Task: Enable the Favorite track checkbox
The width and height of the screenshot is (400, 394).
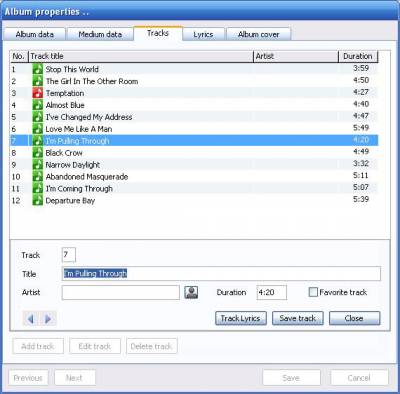Action: click(x=313, y=292)
